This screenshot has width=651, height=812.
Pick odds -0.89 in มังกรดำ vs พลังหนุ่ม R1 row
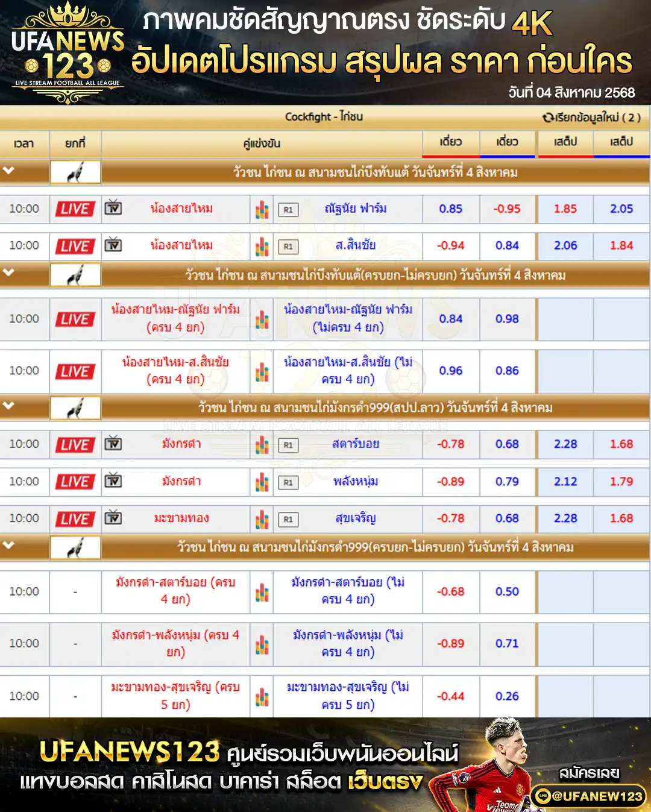pyautogui.click(x=451, y=482)
